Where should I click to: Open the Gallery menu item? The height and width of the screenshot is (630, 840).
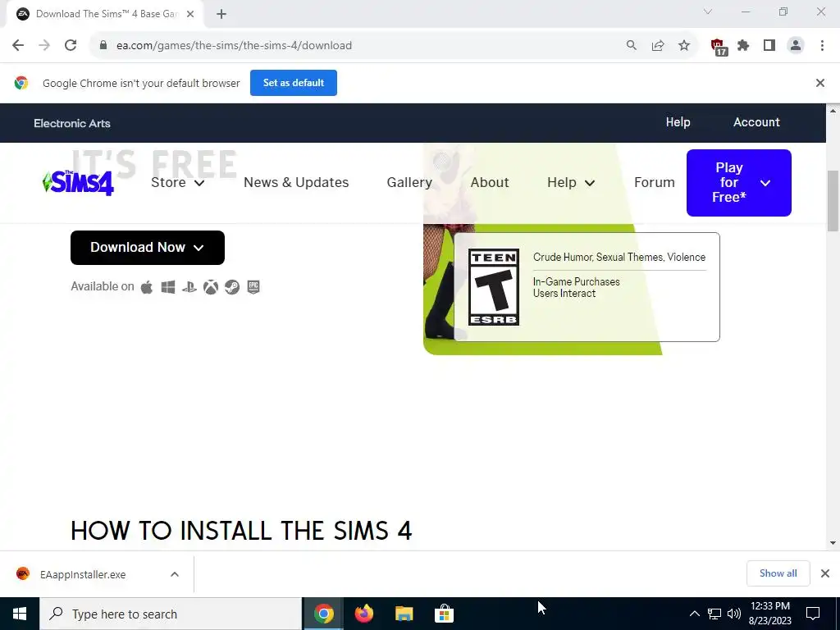click(x=409, y=183)
